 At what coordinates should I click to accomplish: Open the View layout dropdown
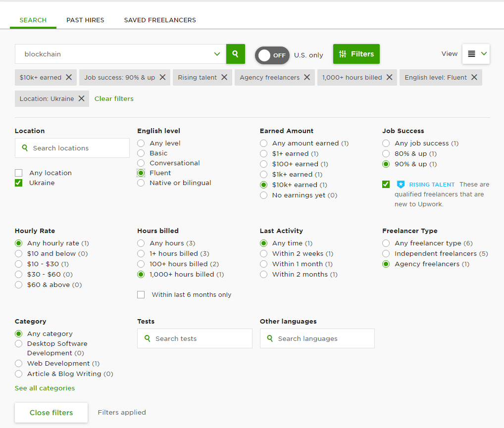[476, 54]
